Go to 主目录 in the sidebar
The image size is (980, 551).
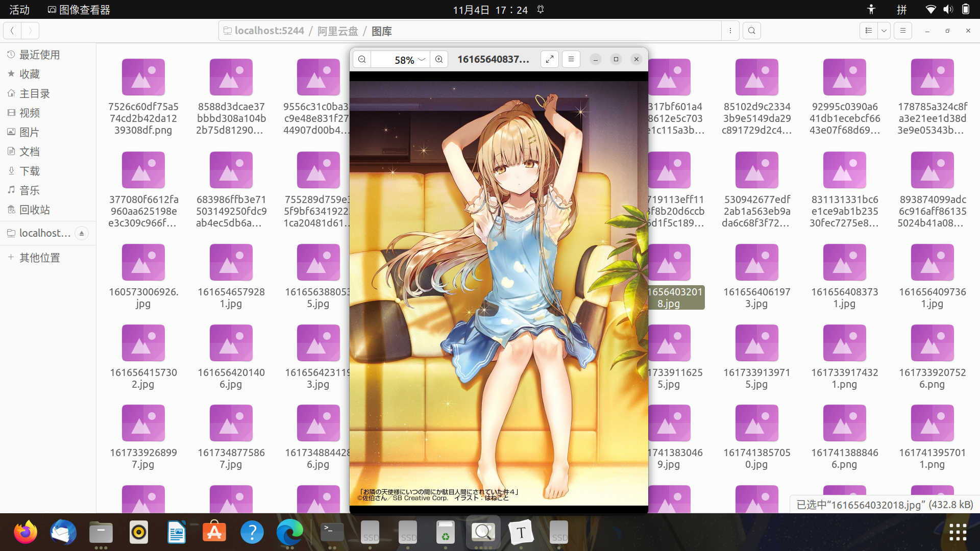tap(48, 93)
